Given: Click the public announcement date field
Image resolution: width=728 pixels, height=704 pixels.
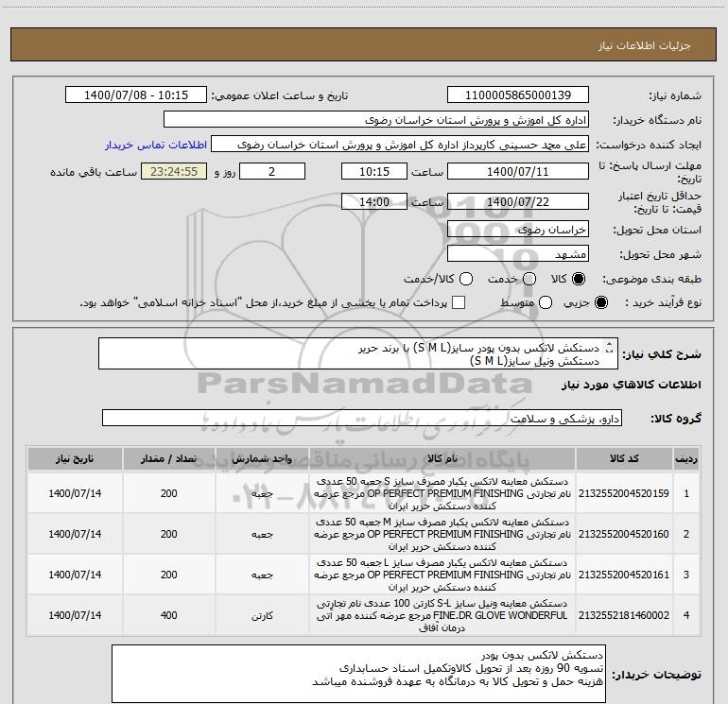Looking at the screenshot, I should pyautogui.click(x=136, y=95).
